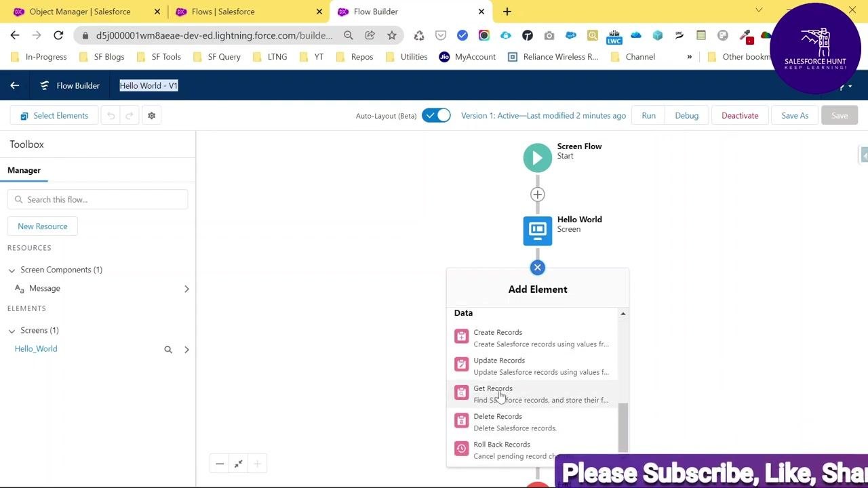Switch to Flows | Salesforce browser tab
Image resolution: width=868 pixels, height=488 pixels.
[249, 12]
